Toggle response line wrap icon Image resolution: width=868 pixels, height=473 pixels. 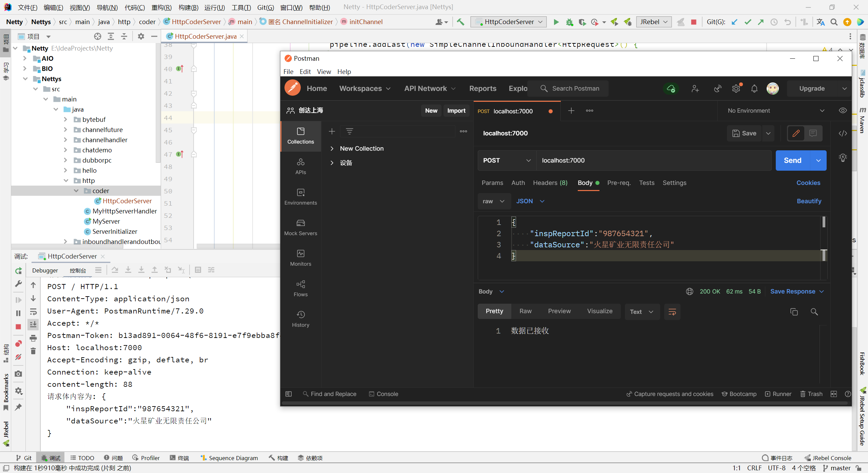[672, 312]
